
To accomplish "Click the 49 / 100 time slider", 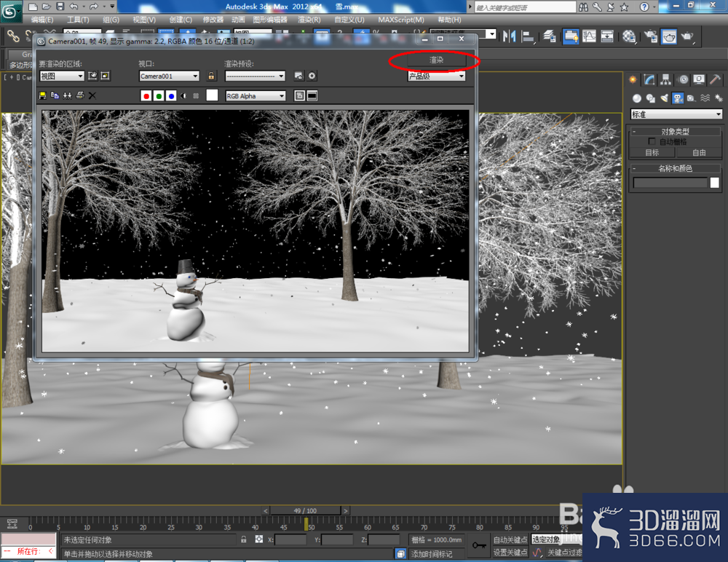I will 305,510.
